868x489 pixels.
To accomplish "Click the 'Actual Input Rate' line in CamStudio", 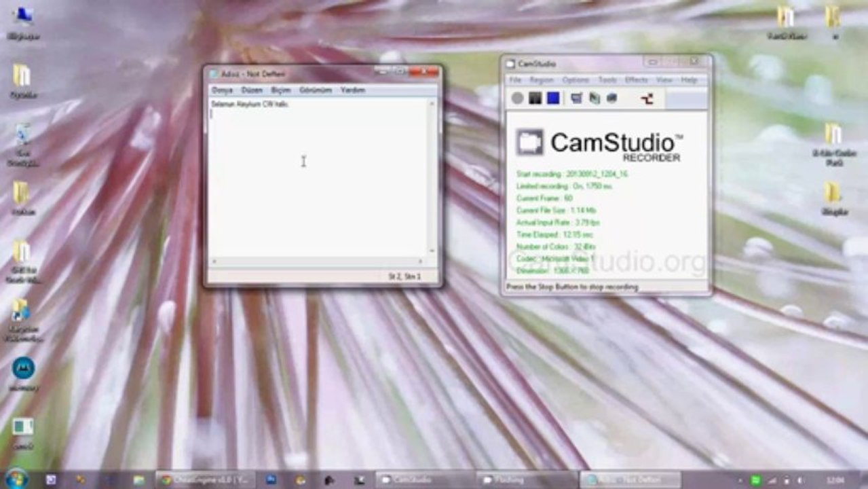I will pos(558,222).
